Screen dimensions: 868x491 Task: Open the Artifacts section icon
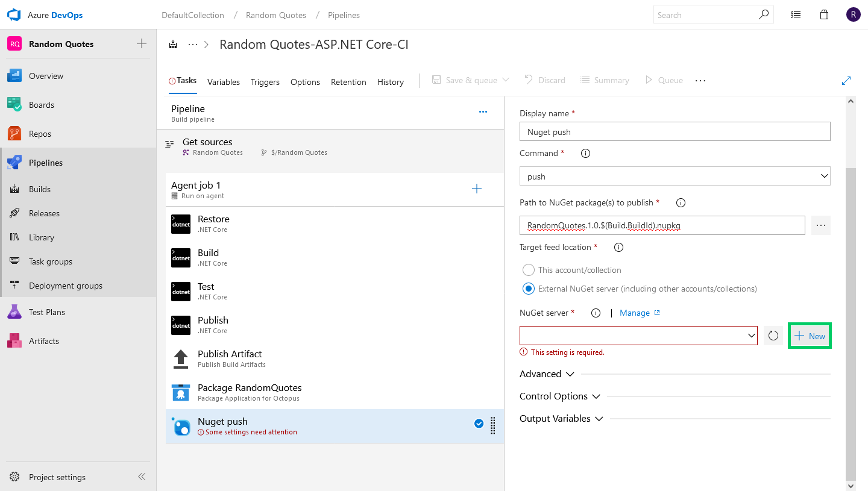pos(14,341)
